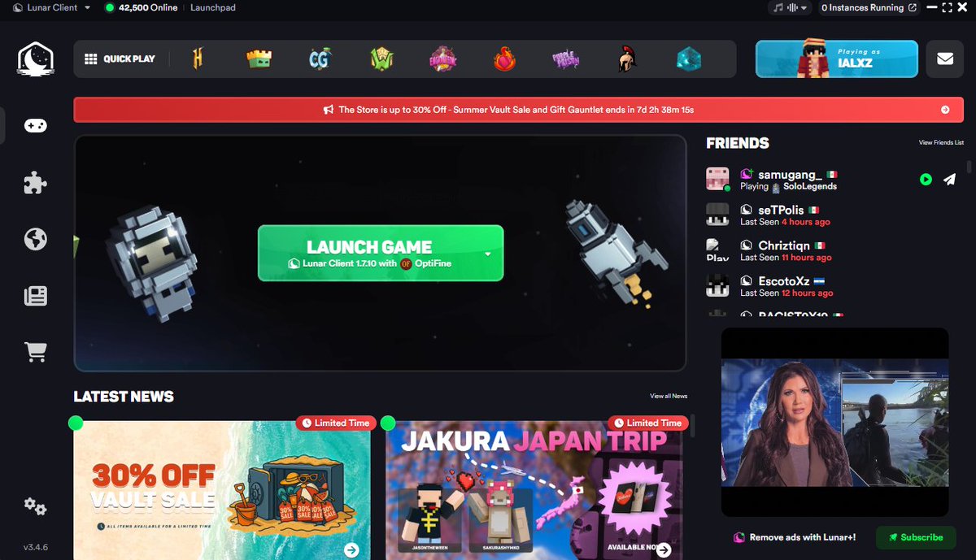The height and width of the screenshot is (560, 976).
Task: Join the green crowned slime server icon
Action: (259, 59)
